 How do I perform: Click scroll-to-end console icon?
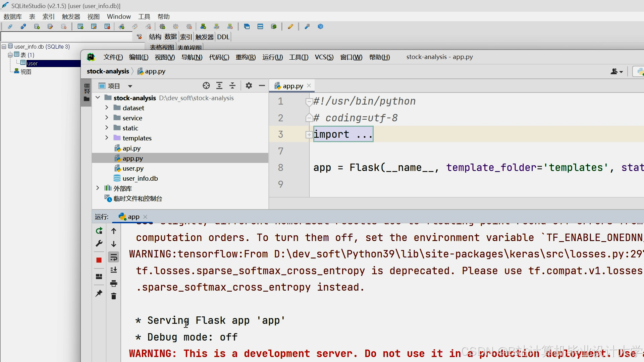coord(114,270)
